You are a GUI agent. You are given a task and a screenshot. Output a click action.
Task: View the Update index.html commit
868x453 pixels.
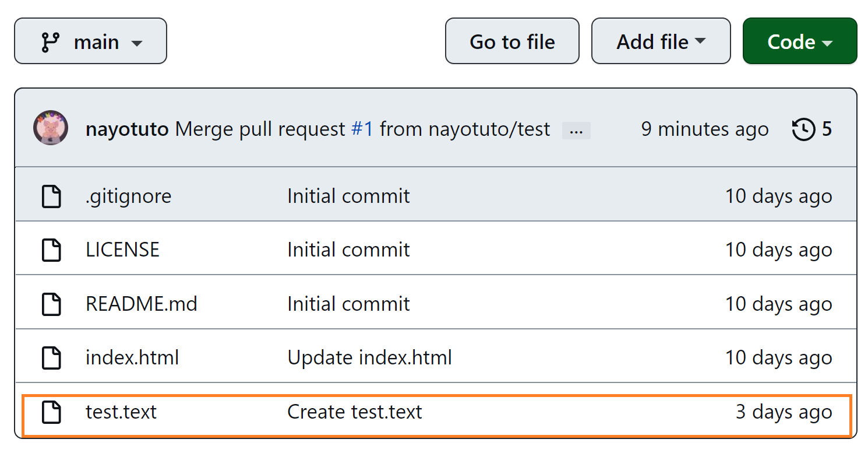(369, 358)
